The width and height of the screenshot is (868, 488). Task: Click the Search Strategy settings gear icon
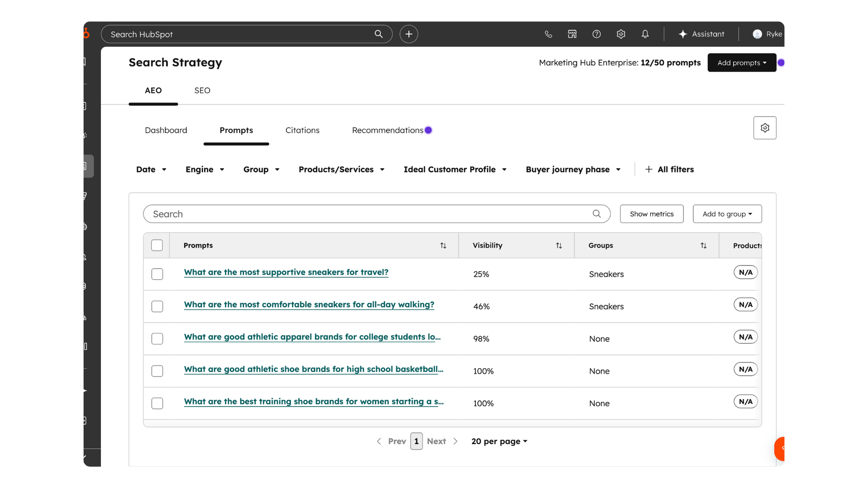(765, 128)
